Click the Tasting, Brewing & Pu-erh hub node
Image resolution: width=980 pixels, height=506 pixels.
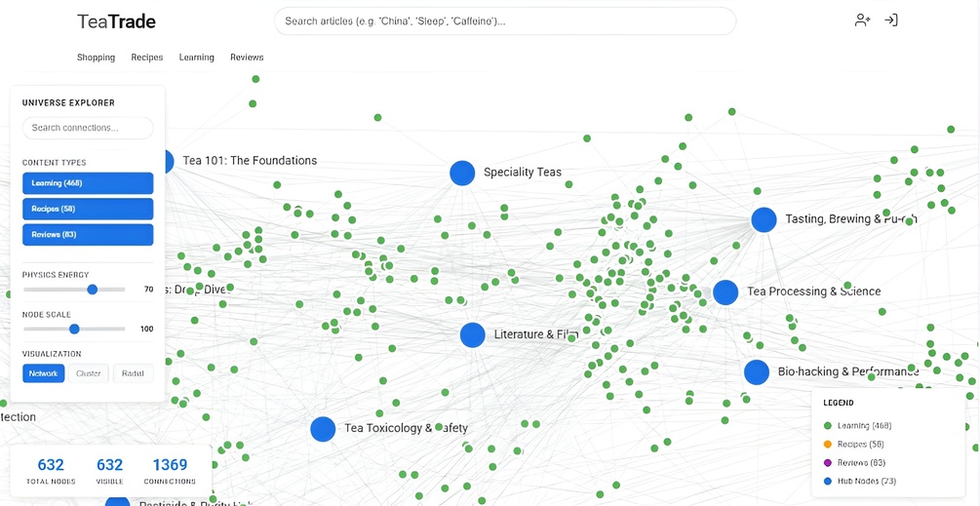(764, 219)
